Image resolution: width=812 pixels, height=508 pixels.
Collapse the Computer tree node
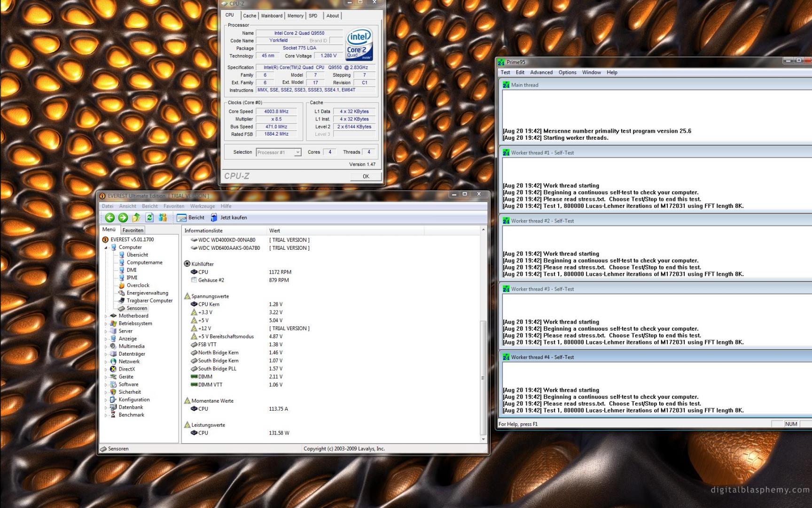coord(106,247)
